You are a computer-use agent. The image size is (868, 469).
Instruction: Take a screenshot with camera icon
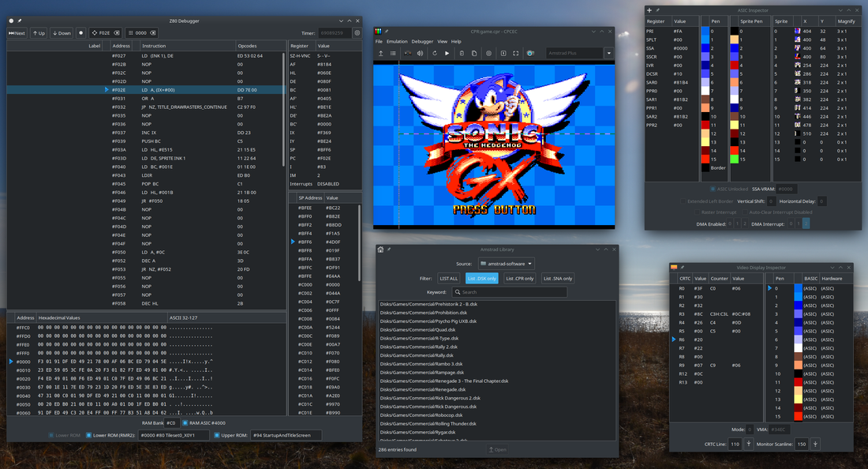pyautogui.click(x=530, y=53)
